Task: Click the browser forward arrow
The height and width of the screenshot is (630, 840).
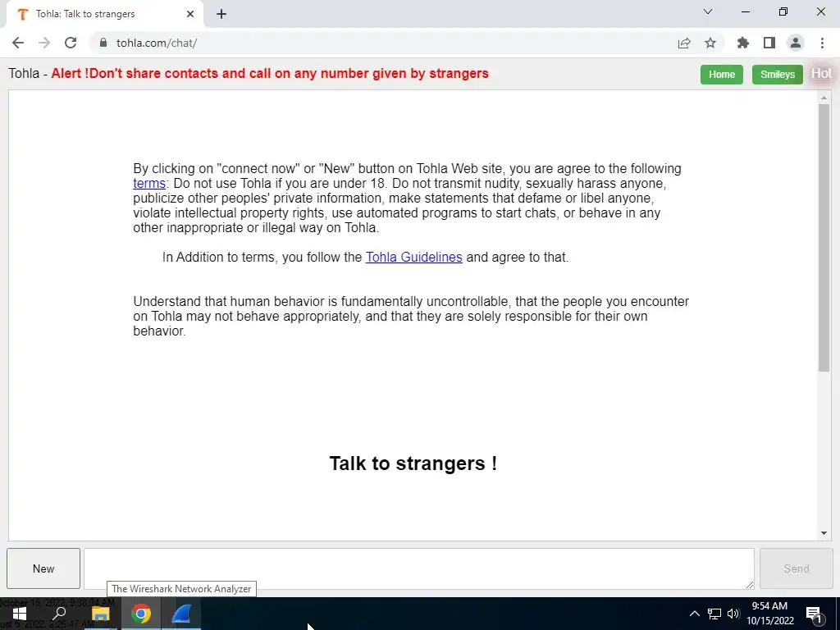Action: [44, 43]
